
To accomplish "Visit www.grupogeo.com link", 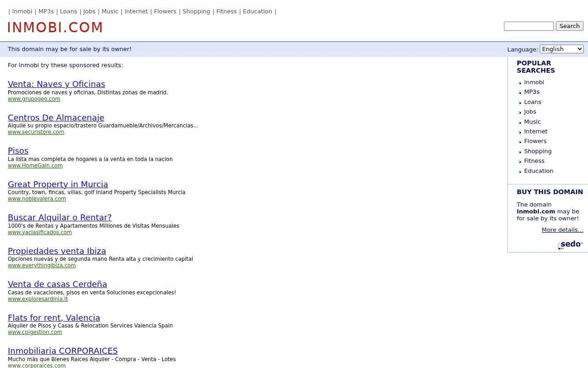I will tap(34, 99).
